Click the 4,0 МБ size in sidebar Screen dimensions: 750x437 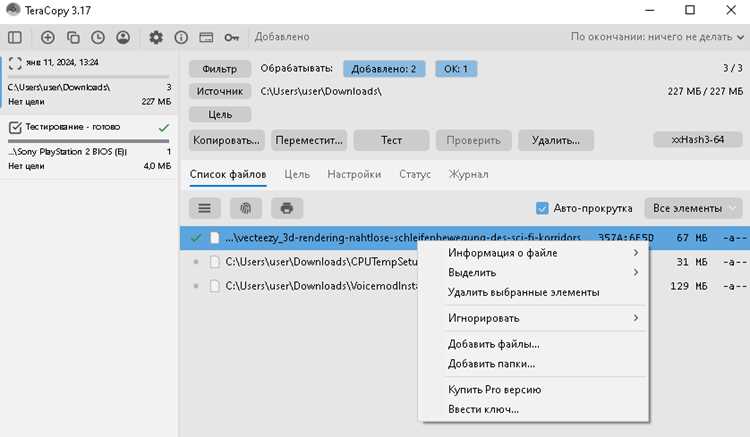click(157, 166)
